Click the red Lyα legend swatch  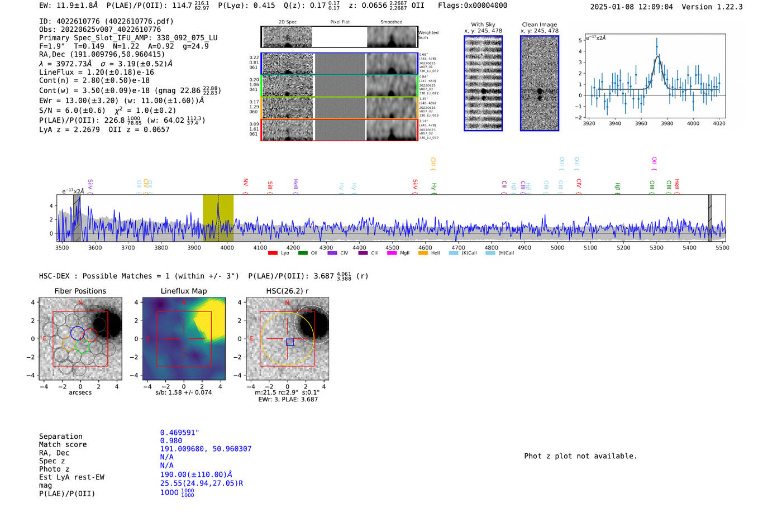coord(273,253)
